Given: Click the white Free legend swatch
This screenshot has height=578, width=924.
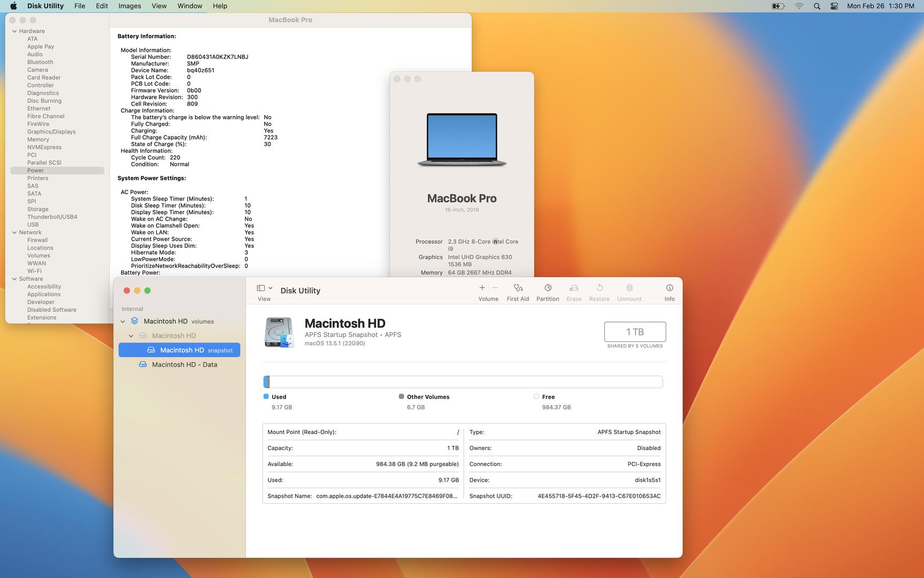Looking at the screenshot, I should (536, 397).
